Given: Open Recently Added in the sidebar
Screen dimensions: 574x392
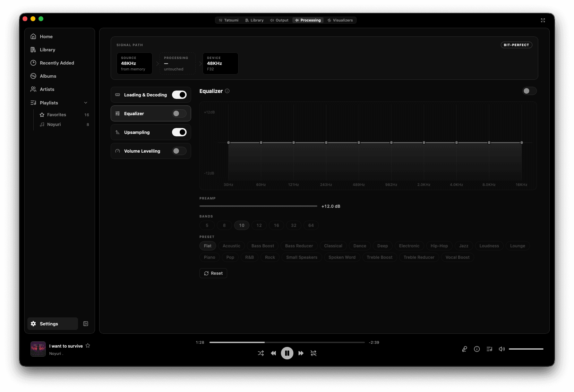Looking at the screenshot, I should (59, 63).
